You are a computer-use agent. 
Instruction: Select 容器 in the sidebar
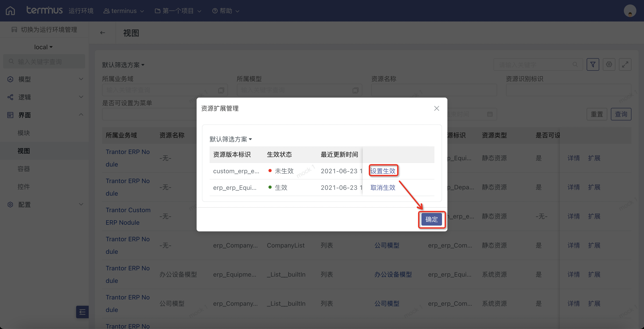click(x=24, y=169)
